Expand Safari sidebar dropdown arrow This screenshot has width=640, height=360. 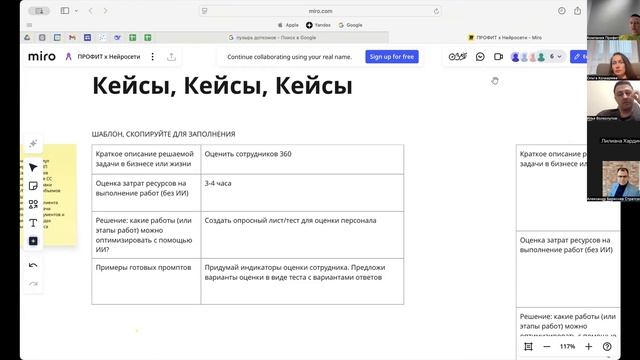[76, 11]
